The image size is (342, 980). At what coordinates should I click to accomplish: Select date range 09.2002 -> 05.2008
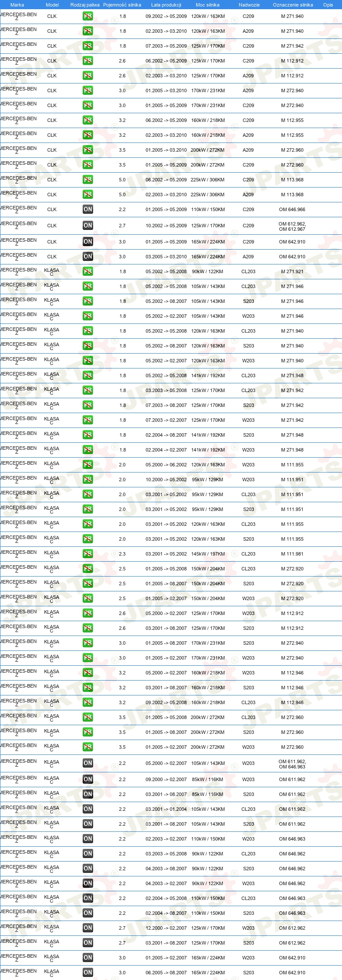pyautogui.click(x=166, y=702)
